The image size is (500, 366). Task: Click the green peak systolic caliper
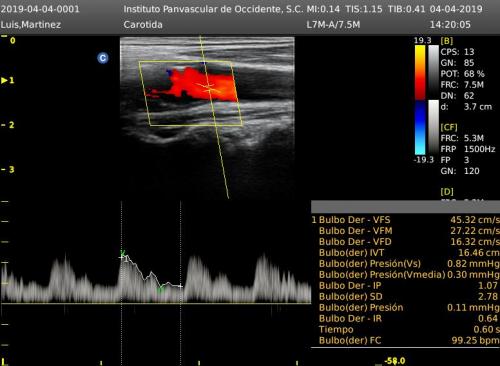[x=123, y=254]
